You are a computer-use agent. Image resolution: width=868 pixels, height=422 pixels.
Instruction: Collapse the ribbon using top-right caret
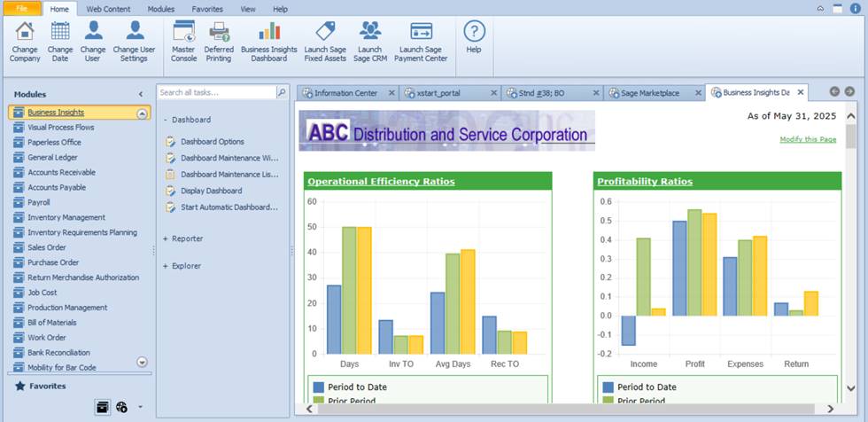[820, 8]
